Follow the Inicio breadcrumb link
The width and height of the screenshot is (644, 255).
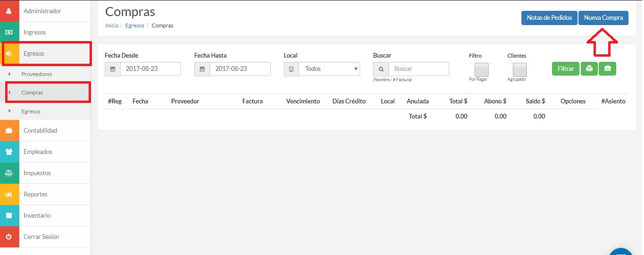tap(112, 25)
